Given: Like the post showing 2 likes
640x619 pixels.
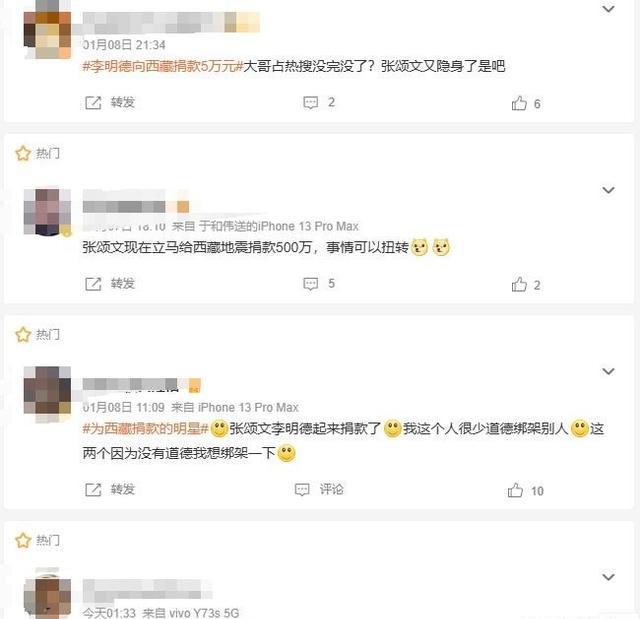Looking at the screenshot, I should click(x=526, y=284).
